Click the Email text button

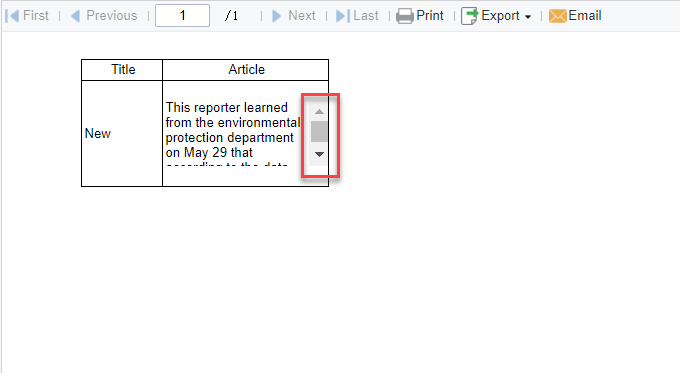[585, 16]
